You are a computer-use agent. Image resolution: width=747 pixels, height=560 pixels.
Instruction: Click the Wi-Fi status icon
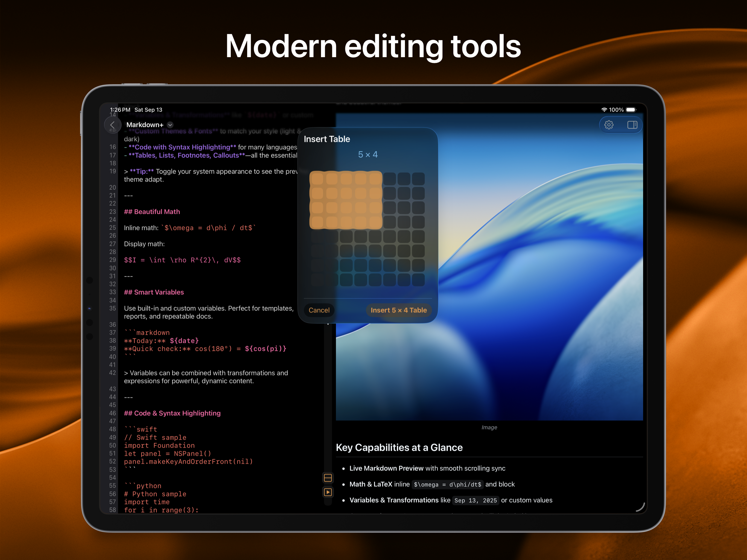pos(604,110)
